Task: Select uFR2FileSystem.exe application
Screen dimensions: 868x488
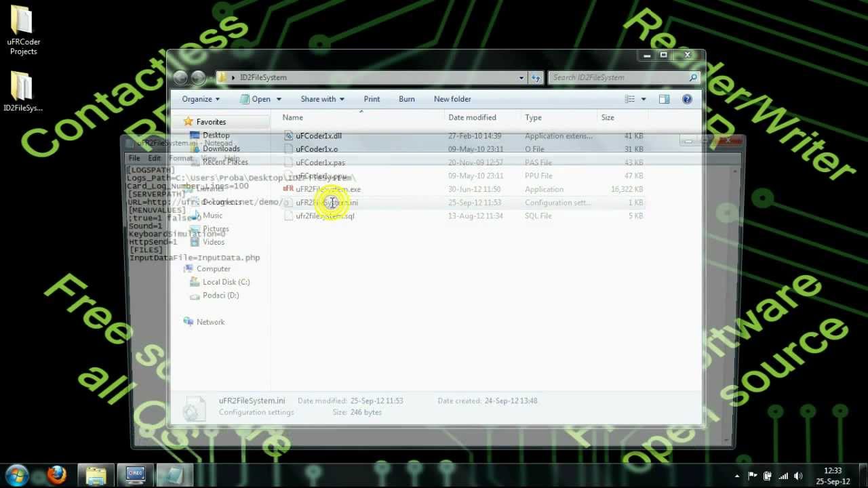Action: click(x=328, y=189)
